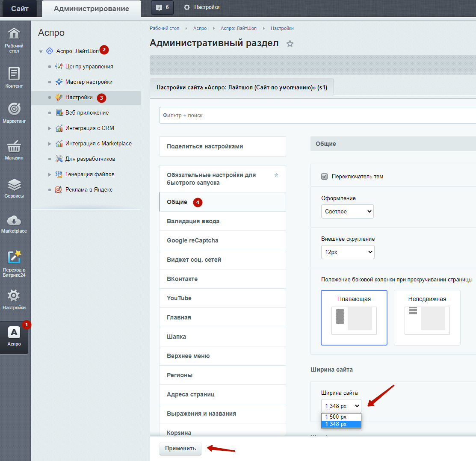Click the star icon in Обязательные настройки
The width and height of the screenshot is (476, 461).
(276, 175)
